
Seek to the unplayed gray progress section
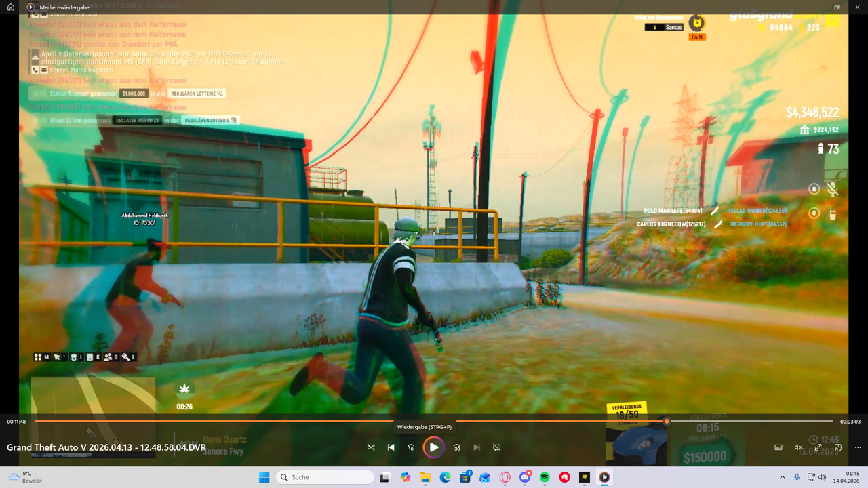pos(751,421)
